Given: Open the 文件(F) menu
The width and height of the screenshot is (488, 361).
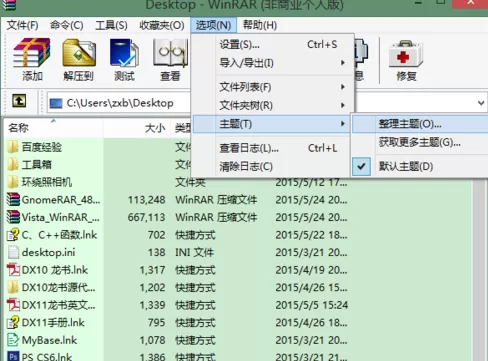Looking at the screenshot, I should 22,25.
